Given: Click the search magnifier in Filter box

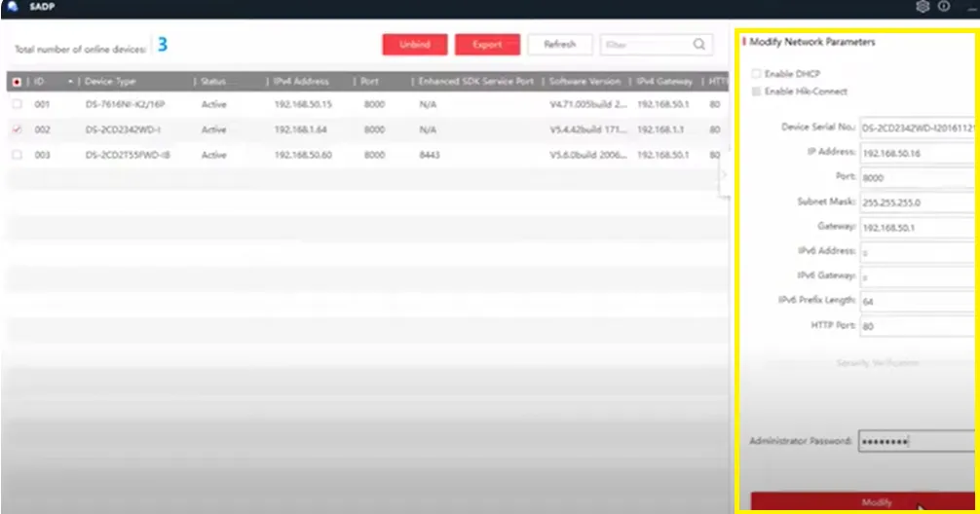Looking at the screenshot, I should [x=699, y=45].
